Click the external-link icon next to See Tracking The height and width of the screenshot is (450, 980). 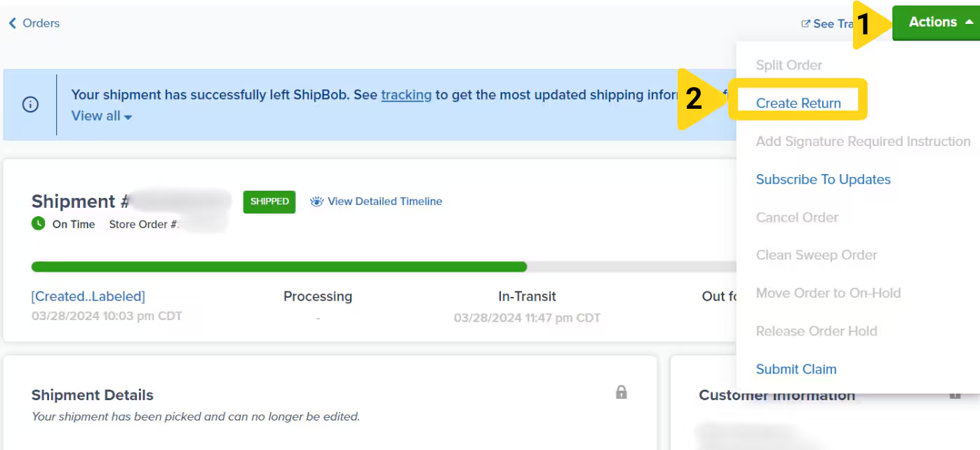tap(805, 23)
